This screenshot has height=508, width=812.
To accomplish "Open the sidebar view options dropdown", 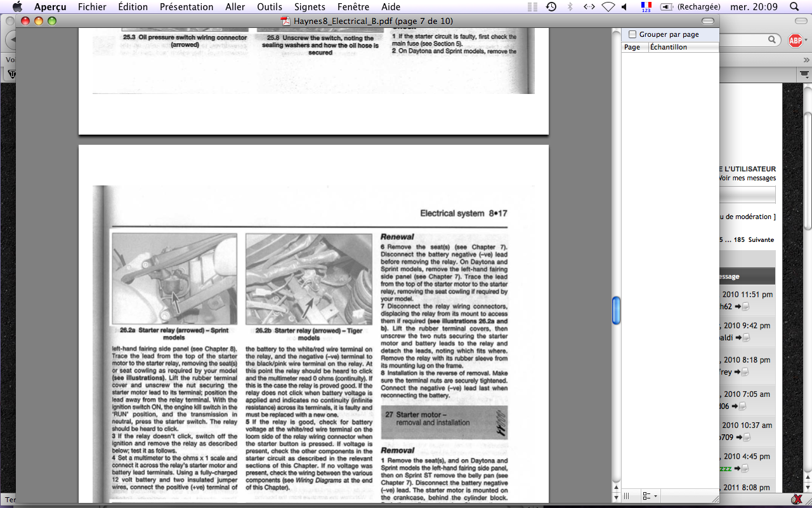I will point(650,495).
